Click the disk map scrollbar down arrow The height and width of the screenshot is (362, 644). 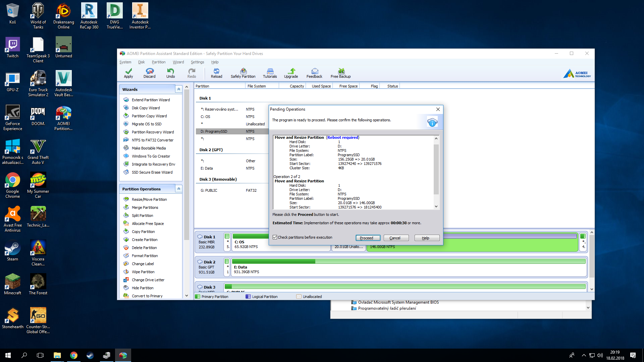(592, 289)
